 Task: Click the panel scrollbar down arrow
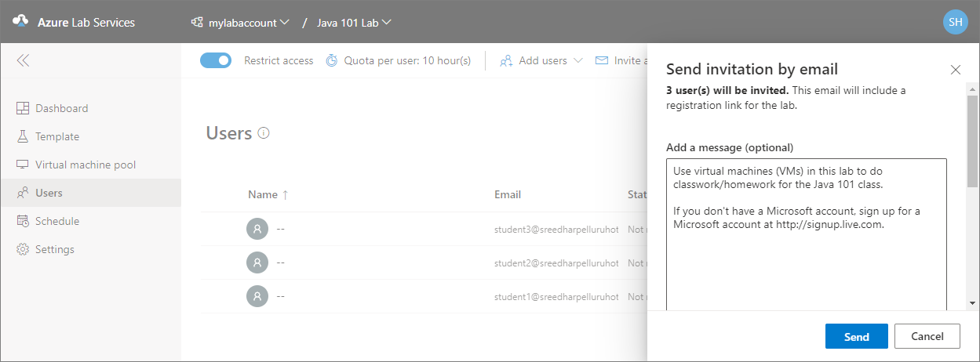pyautogui.click(x=973, y=302)
